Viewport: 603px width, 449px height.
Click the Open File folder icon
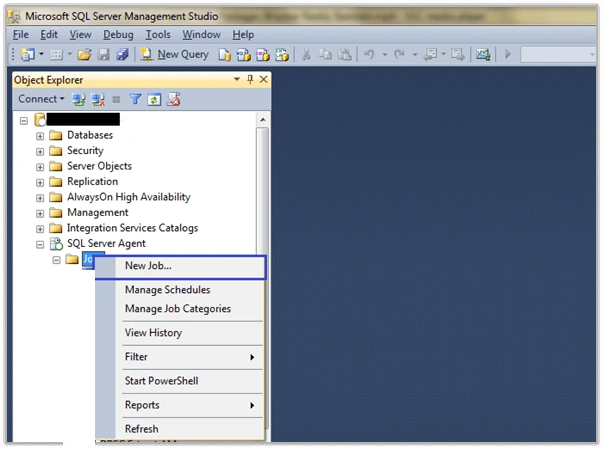[x=84, y=55]
